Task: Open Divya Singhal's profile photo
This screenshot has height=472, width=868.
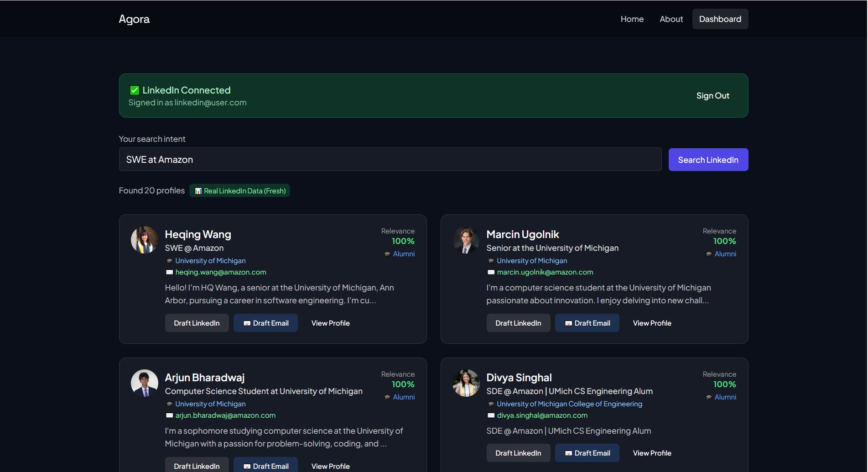Action: (466, 383)
